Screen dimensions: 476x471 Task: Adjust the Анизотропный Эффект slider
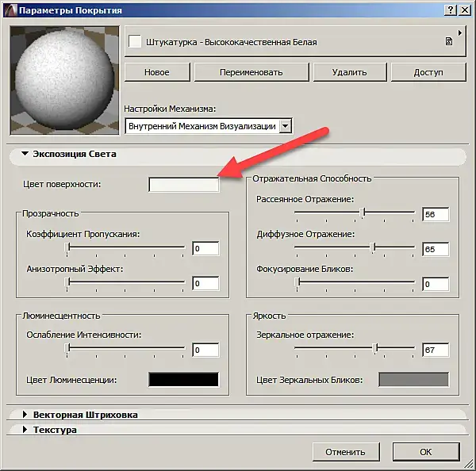pyautogui.click(x=67, y=282)
